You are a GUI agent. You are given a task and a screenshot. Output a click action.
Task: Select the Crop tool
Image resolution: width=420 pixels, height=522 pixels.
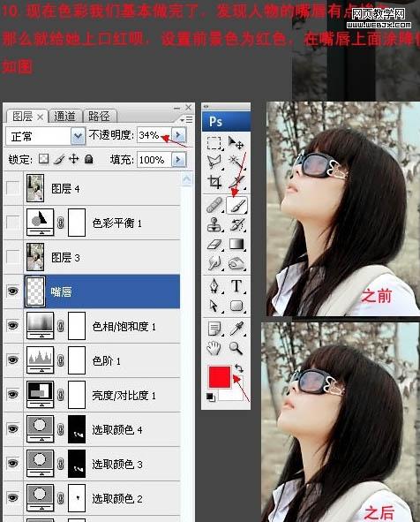[214, 182]
